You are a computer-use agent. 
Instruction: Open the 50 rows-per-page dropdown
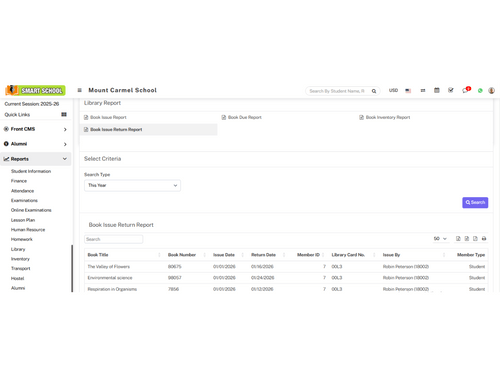pos(440,239)
